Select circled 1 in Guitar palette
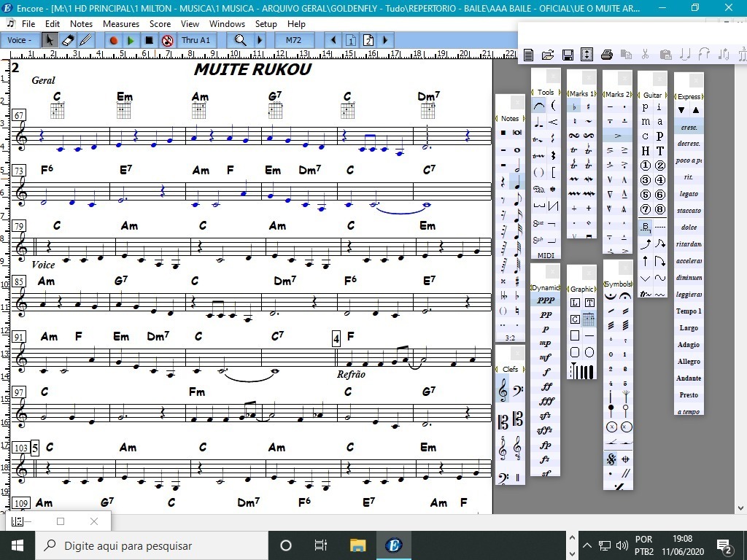The height and width of the screenshot is (560, 747). click(645, 166)
